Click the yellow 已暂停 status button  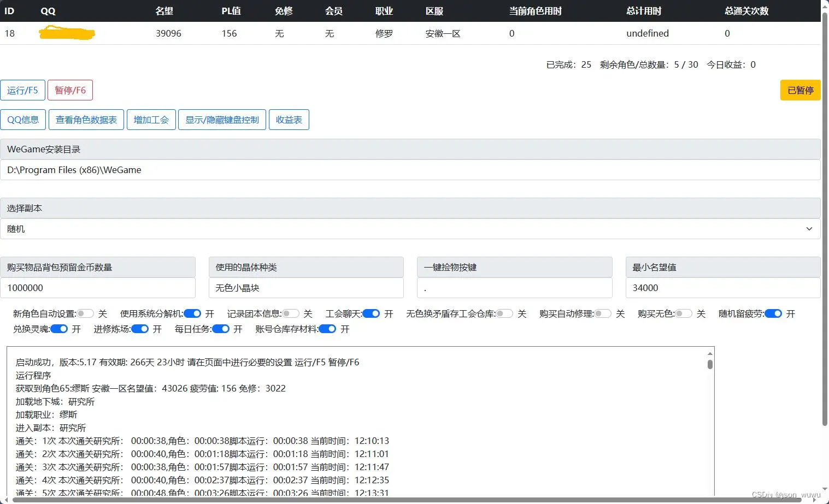800,90
